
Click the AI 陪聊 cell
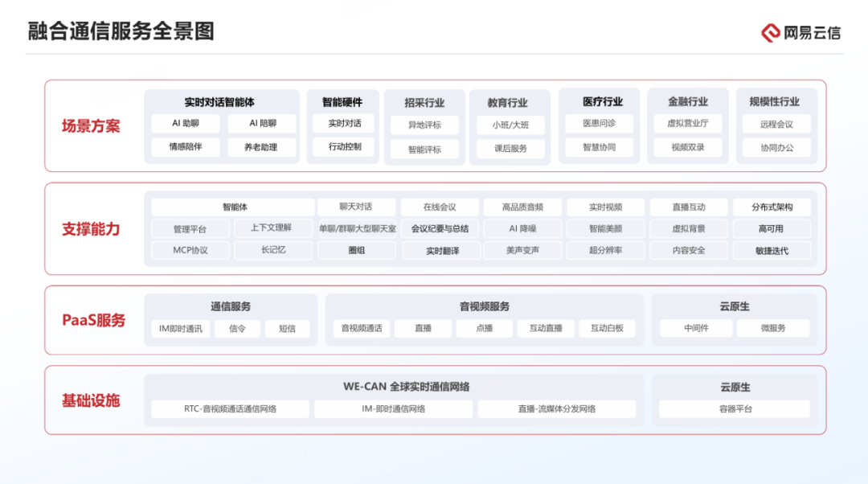(x=262, y=124)
